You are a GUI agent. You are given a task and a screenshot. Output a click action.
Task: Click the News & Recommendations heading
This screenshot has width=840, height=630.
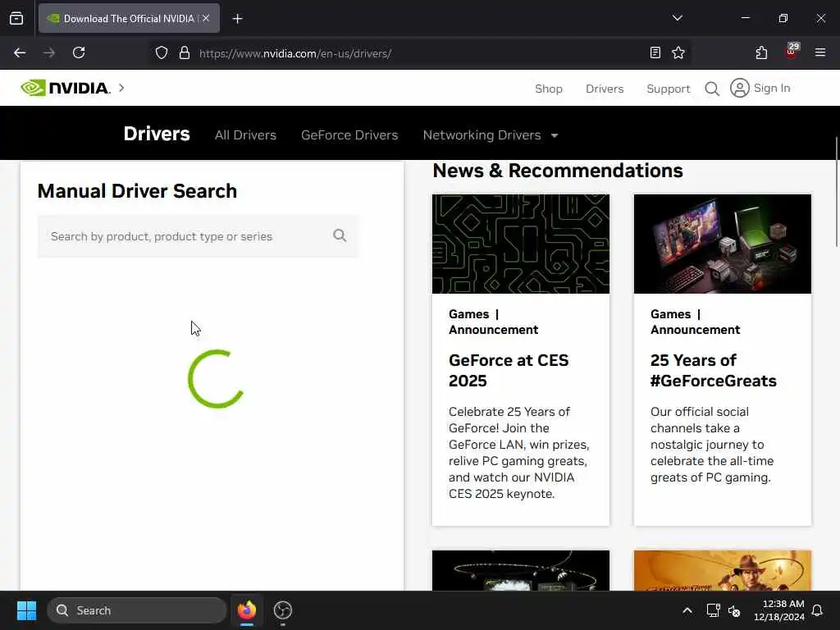[x=558, y=171]
